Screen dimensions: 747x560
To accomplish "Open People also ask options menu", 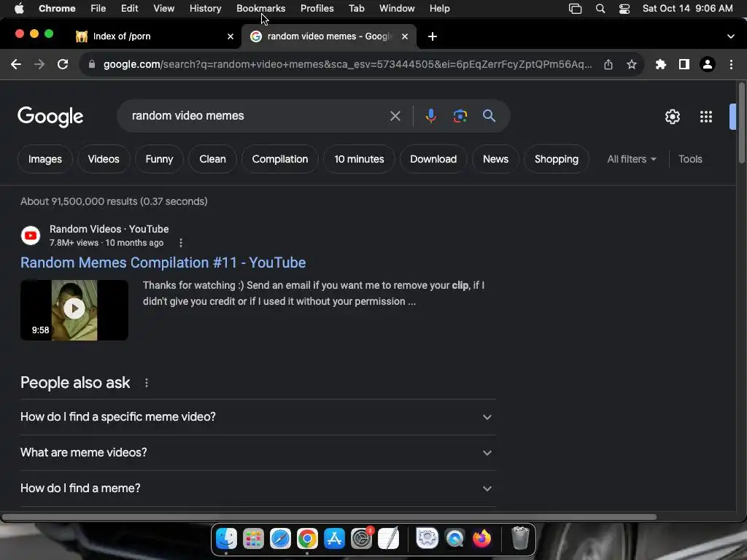I will point(146,383).
